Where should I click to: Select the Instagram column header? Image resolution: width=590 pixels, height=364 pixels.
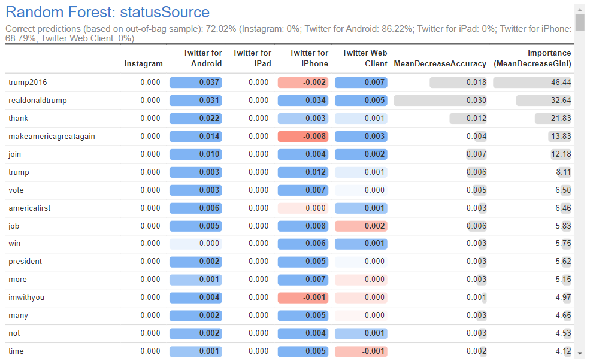pyautogui.click(x=143, y=63)
